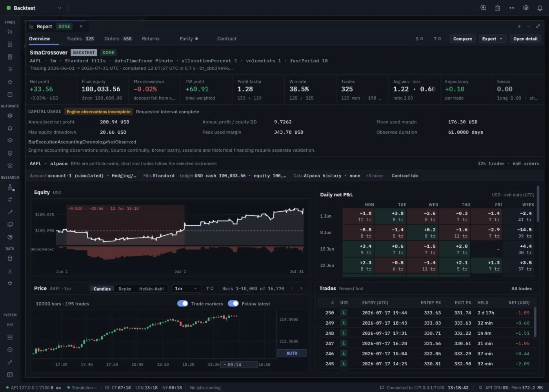Click the Open detail button
549x392 pixels.
[525, 39]
